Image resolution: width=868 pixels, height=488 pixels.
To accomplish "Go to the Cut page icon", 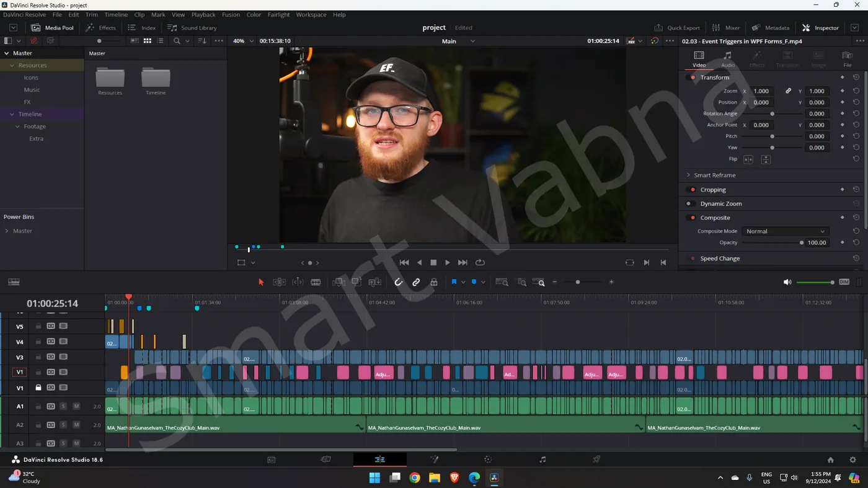I will 325,459.
